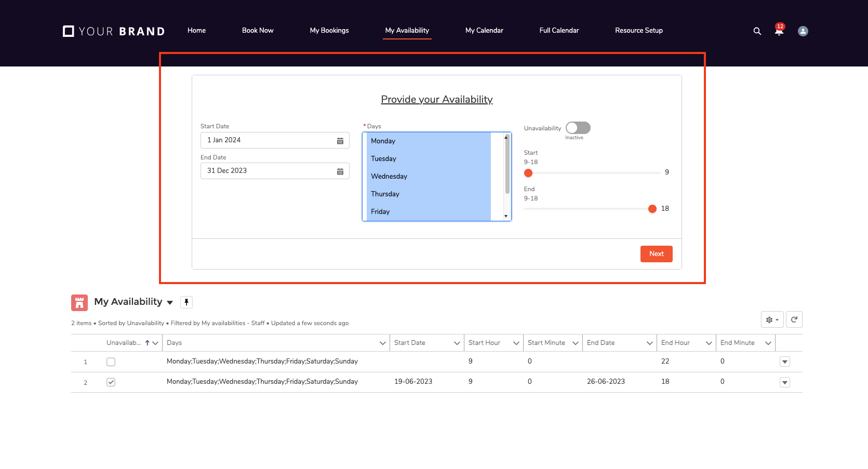Check the Unavailability box in row 1

(x=111, y=362)
